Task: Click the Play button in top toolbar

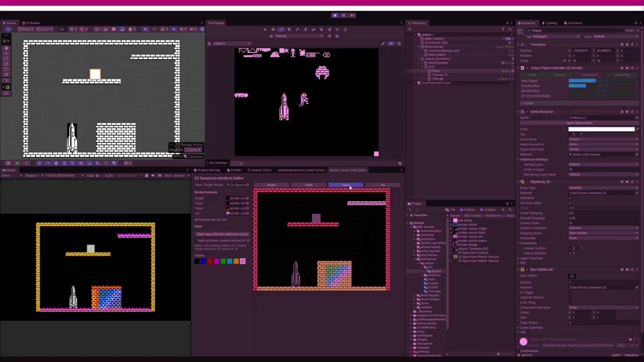Action: (335, 15)
